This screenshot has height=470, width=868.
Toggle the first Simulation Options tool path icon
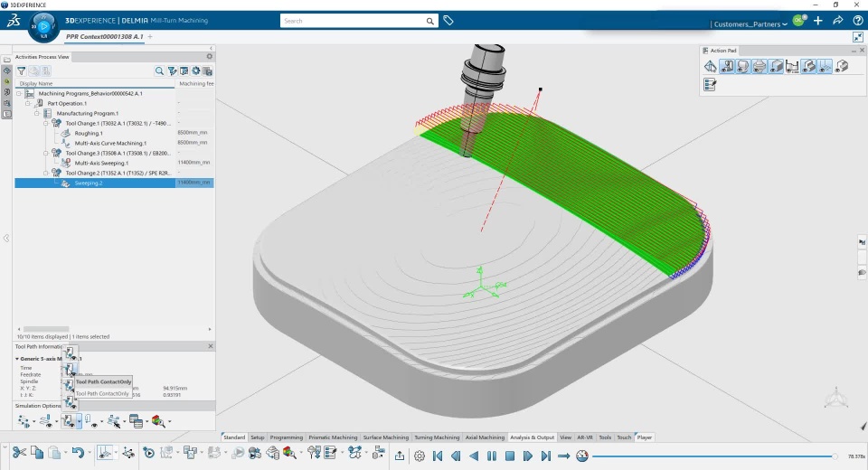click(24, 421)
